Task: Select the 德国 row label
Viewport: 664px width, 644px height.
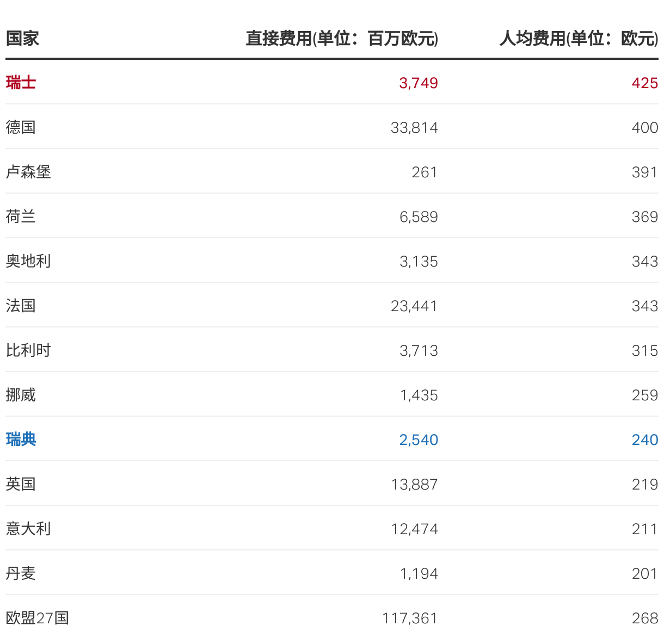Action: (x=21, y=127)
